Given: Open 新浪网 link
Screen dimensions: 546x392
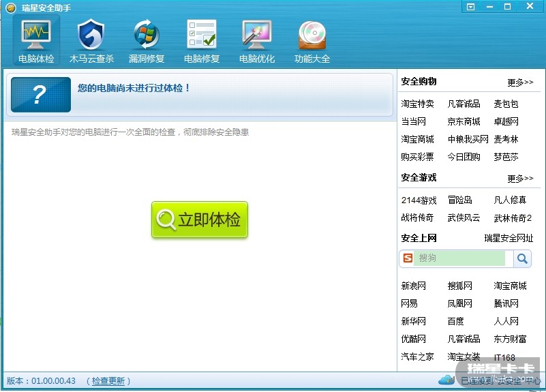Looking at the screenshot, I should point(413,286).
